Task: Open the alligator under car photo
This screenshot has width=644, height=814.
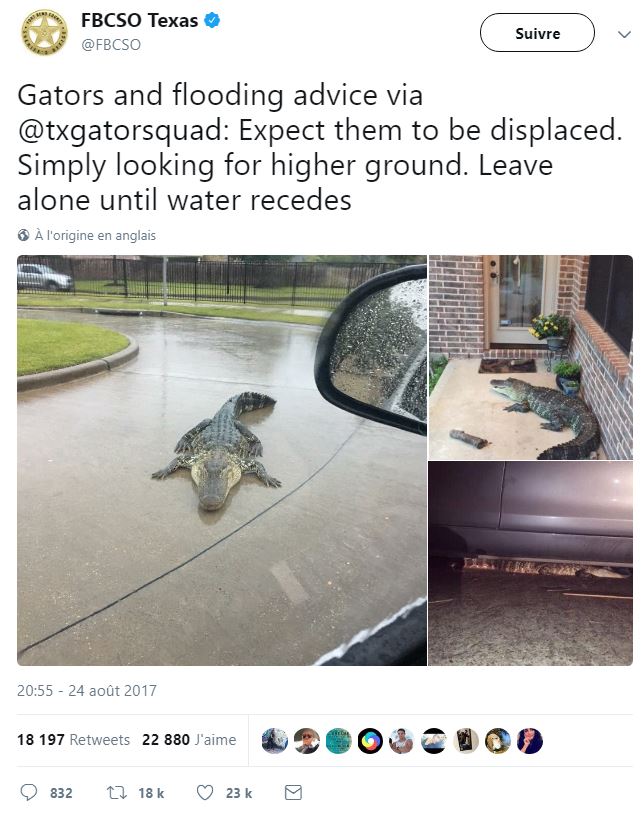Action: 530,563
